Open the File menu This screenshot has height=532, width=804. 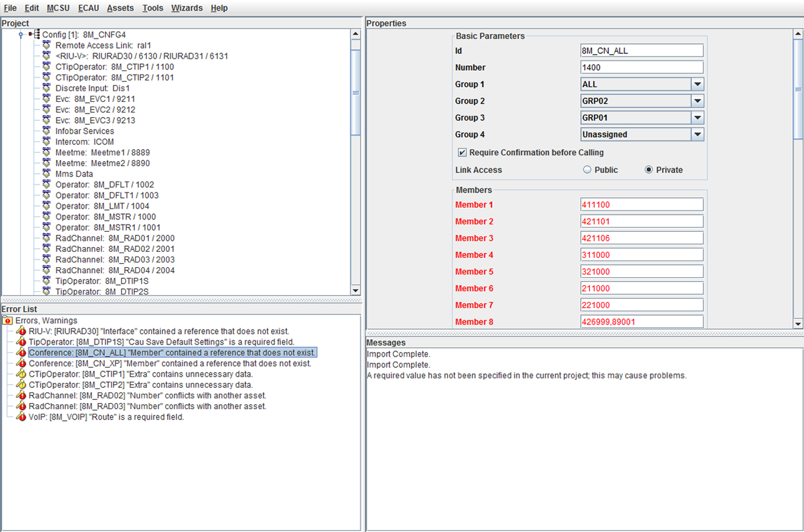coord(11,8)
